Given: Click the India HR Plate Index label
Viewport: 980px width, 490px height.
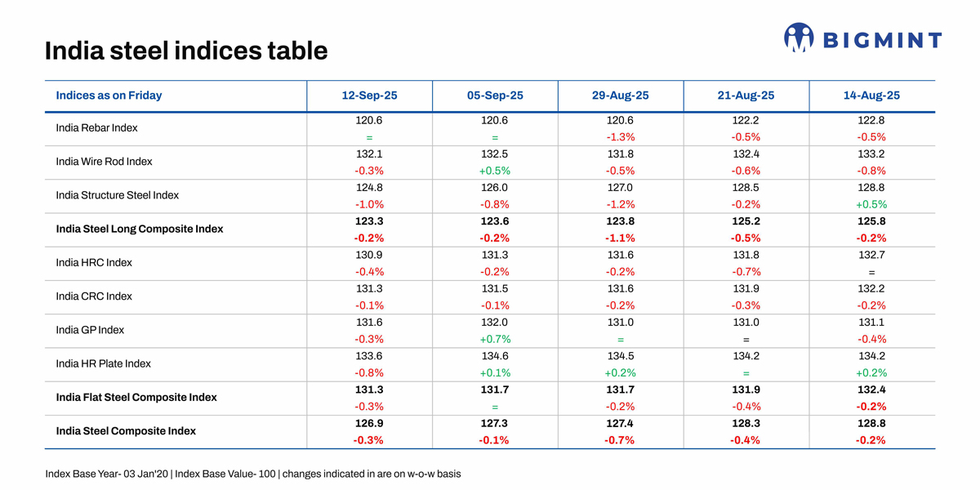Looking at the screenshot, I should [104, 363].
